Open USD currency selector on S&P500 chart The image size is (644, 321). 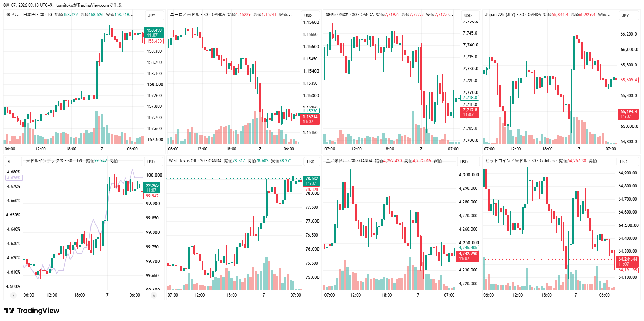[468, 15]
